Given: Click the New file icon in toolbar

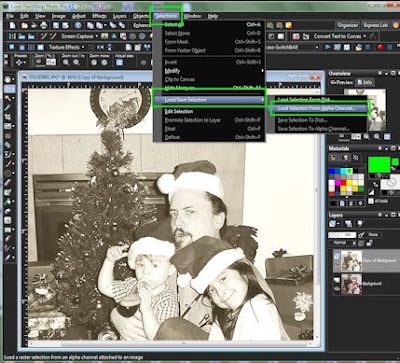Looking at the screenshot, I should point(12,25).
